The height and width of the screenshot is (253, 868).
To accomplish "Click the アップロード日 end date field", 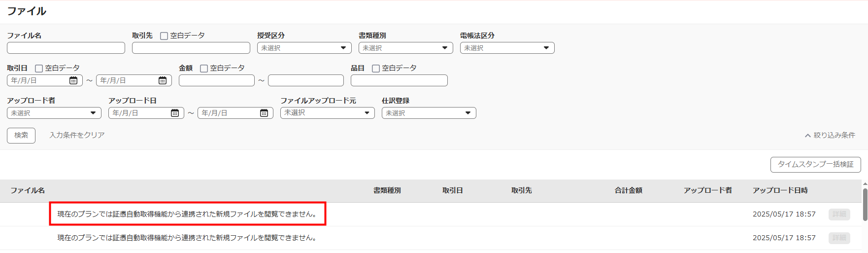I will pos(235,113).
